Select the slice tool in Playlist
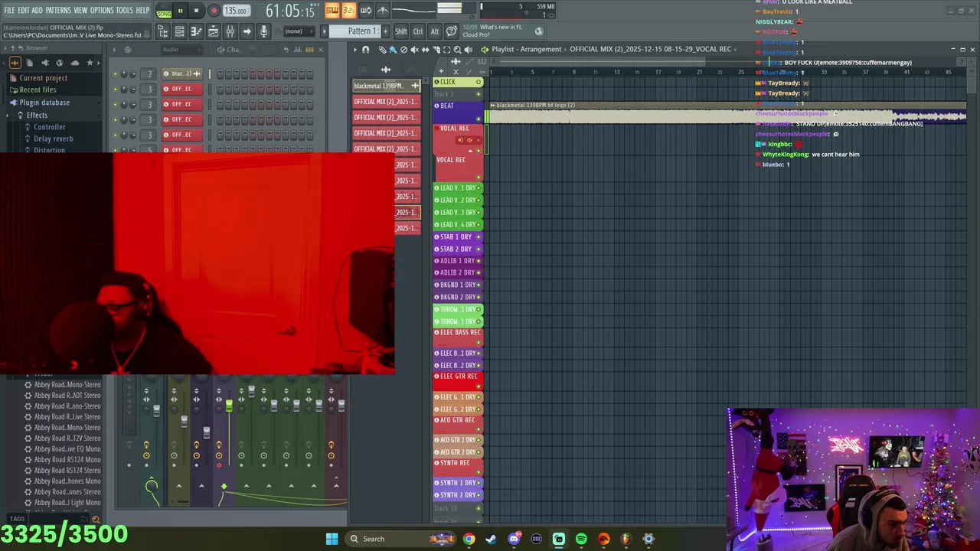980x551 pixels. pos(436,50)
